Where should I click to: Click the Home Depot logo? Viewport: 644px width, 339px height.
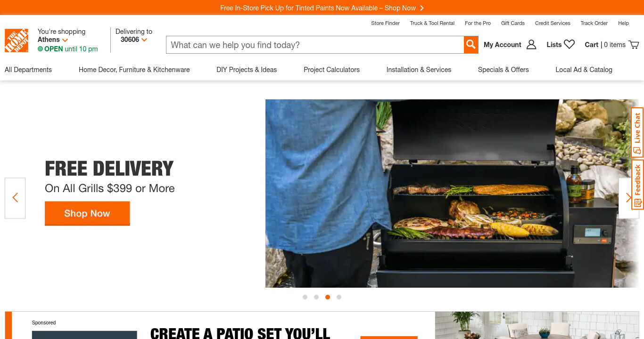point(17,40)
